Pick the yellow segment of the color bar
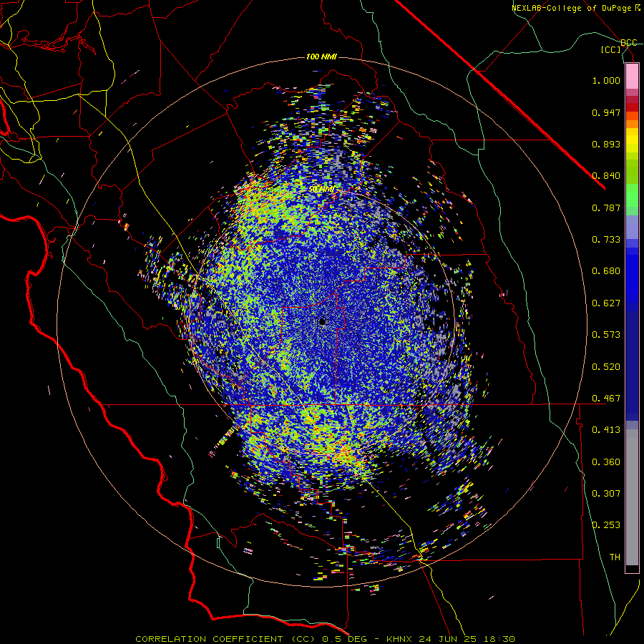 click(x=632, y=140)
